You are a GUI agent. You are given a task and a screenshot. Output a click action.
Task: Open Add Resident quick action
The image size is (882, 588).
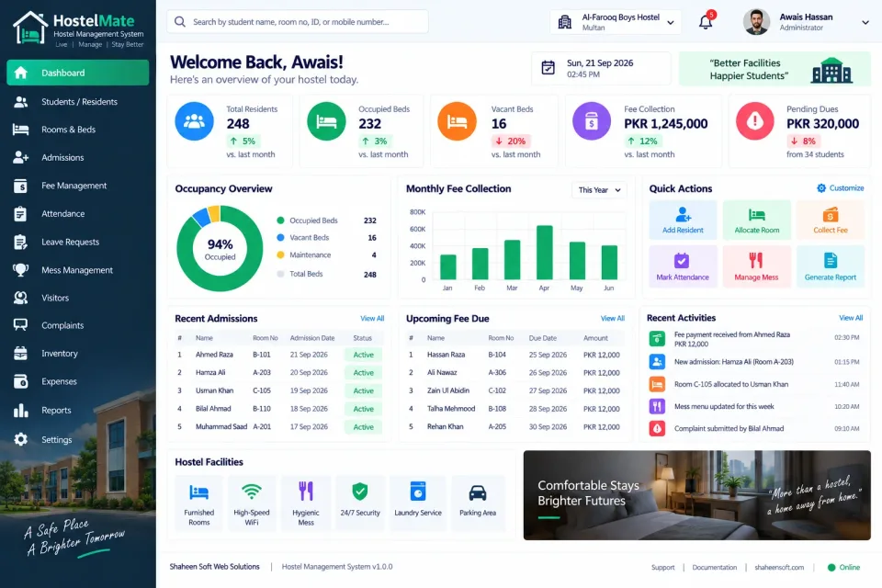(x=683, y=220)
